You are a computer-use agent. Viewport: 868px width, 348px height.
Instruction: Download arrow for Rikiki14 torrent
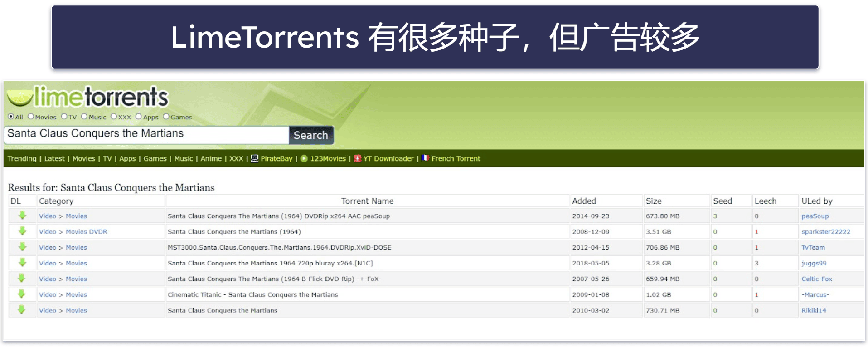(22, 310)
